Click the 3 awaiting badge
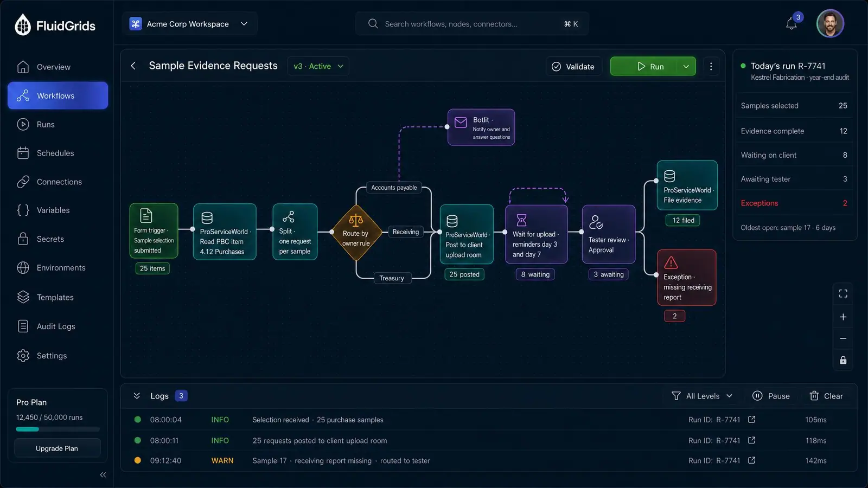Viewport: 868px width, 488px height. click(x=609, y=274)
